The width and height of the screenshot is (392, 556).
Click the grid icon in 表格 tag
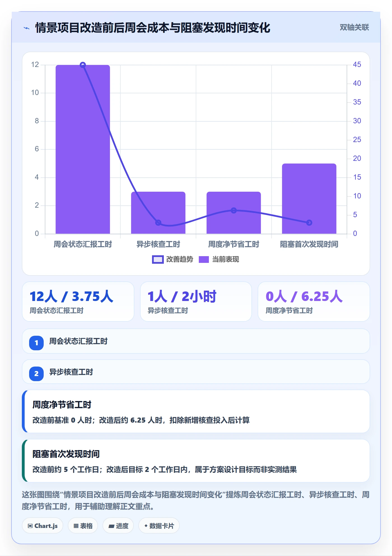[x=76, y=526]
